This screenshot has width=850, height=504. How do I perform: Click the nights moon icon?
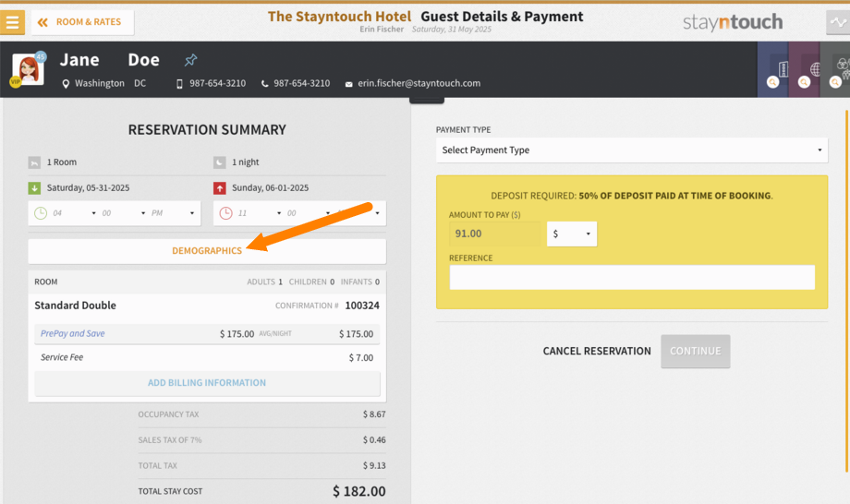220,162
